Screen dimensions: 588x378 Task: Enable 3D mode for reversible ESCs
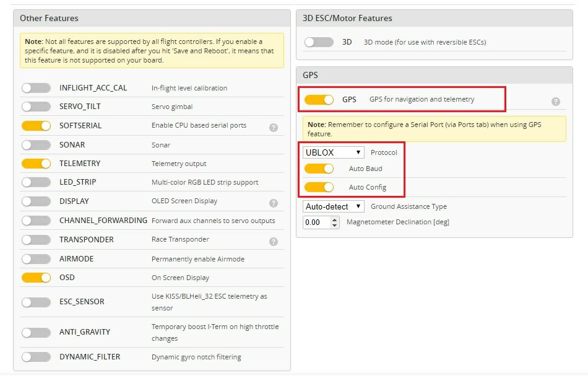319,42
